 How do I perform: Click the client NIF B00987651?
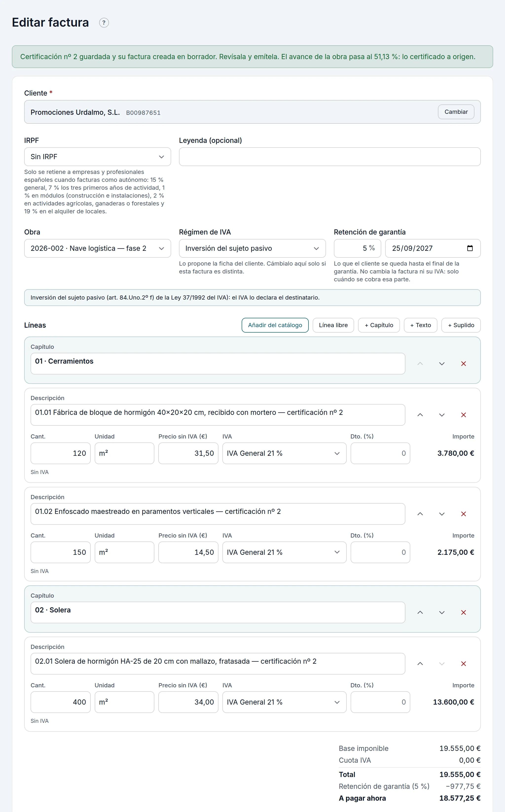click(143, 113)
